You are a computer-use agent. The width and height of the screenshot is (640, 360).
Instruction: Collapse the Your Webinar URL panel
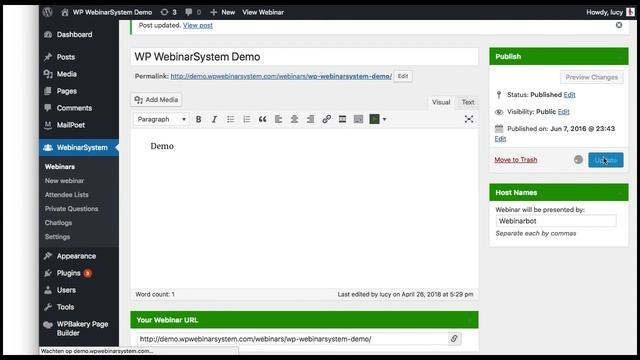469,320
